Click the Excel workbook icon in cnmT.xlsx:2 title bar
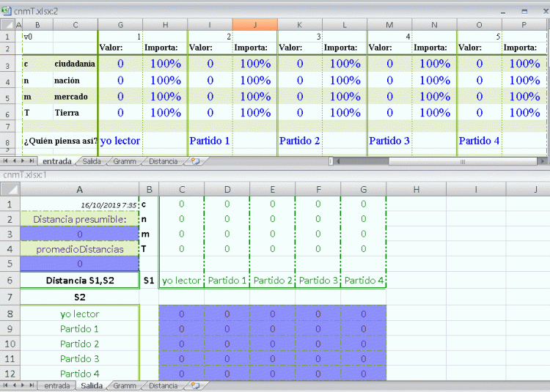Screen dimensions: 550x392 click(x=7, y=12)
